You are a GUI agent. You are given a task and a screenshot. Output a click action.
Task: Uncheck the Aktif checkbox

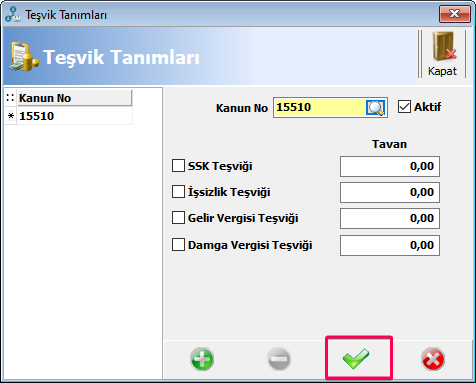click(x=404, y=107)
